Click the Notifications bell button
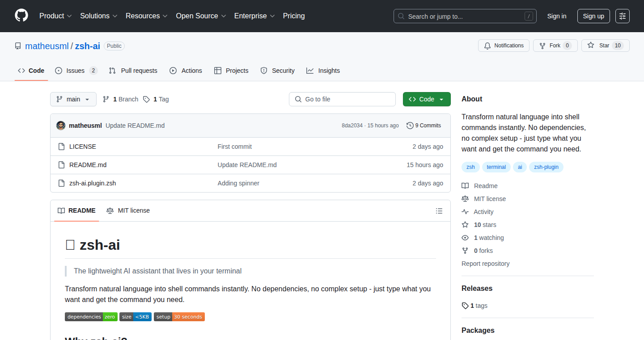Image resolution: width=644 pixels, height=340 pixels. point(504,46)
